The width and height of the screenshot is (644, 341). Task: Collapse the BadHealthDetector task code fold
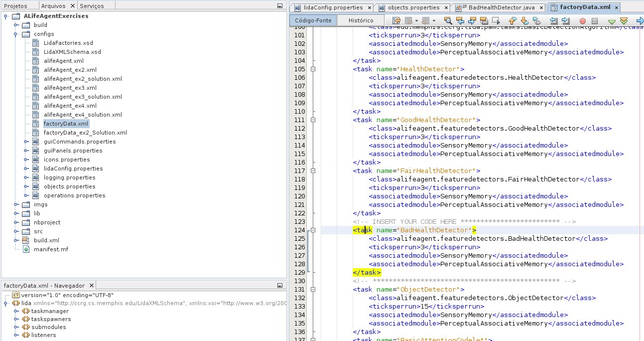pos(313,230)
